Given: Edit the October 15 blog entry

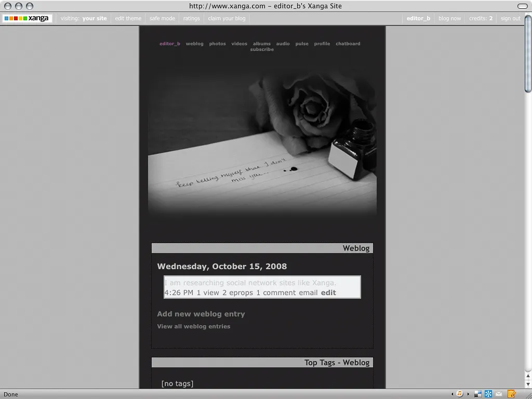Looking at the screenshot, I should (x=328, y=292).
